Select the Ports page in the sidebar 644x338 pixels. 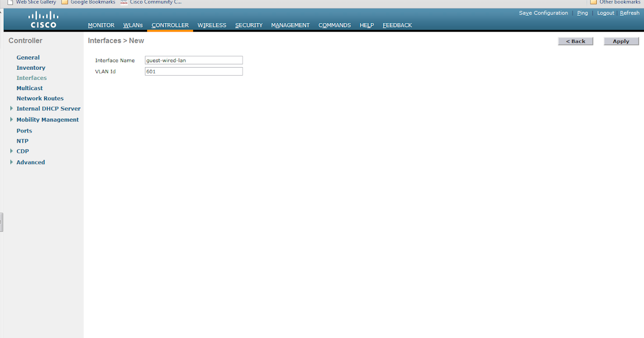coord(24,130)
